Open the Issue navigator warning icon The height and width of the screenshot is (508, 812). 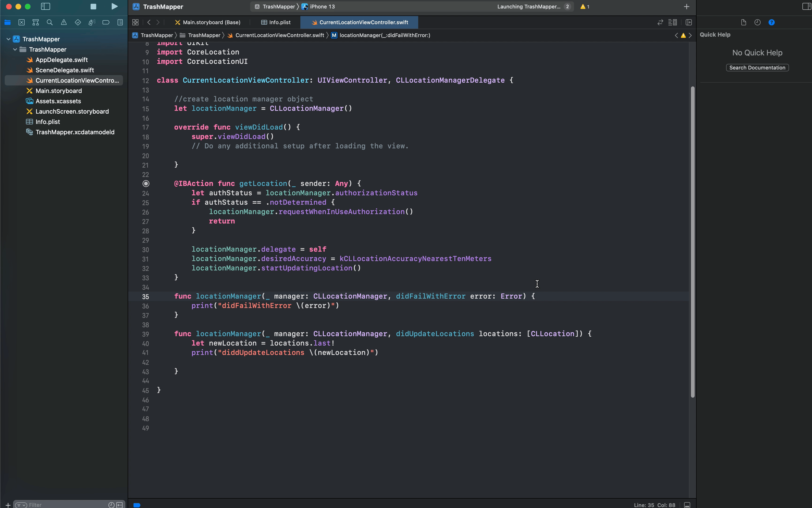pos(64,22)
